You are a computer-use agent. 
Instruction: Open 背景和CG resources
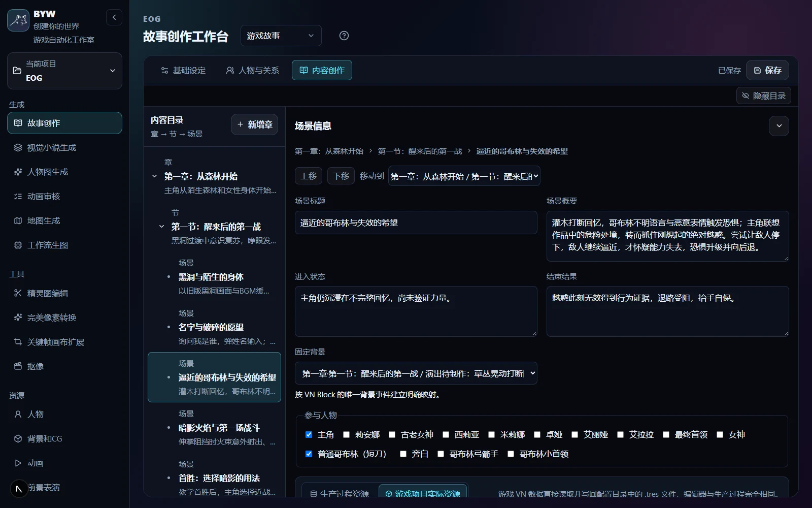click(x=64, y=438)
